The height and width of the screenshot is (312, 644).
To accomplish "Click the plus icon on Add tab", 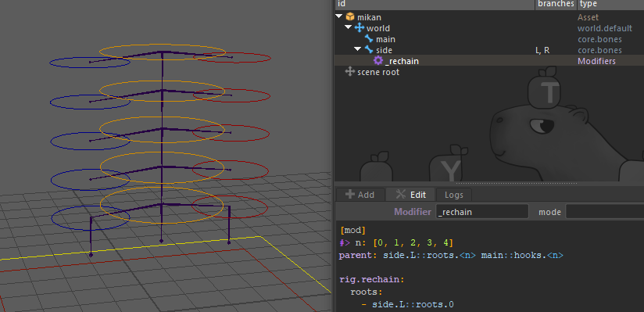I will [x=350, y=194].
